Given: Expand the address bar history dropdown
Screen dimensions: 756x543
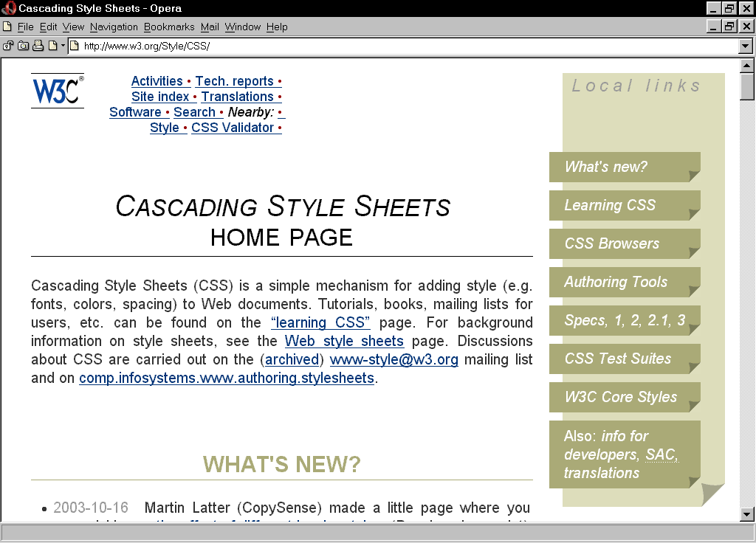Looking at the screenshot, I should (x=746, y=46).
